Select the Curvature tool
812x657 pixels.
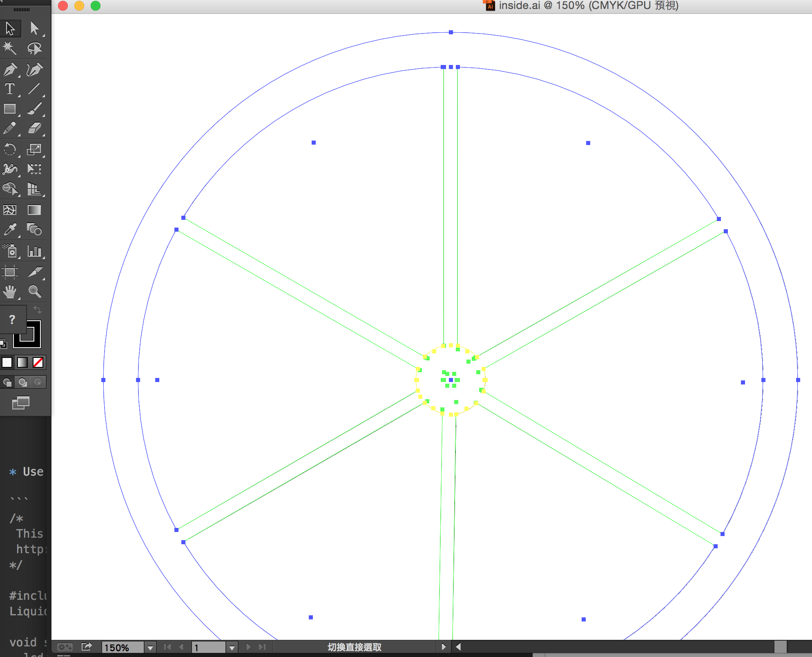pos(35,69)
